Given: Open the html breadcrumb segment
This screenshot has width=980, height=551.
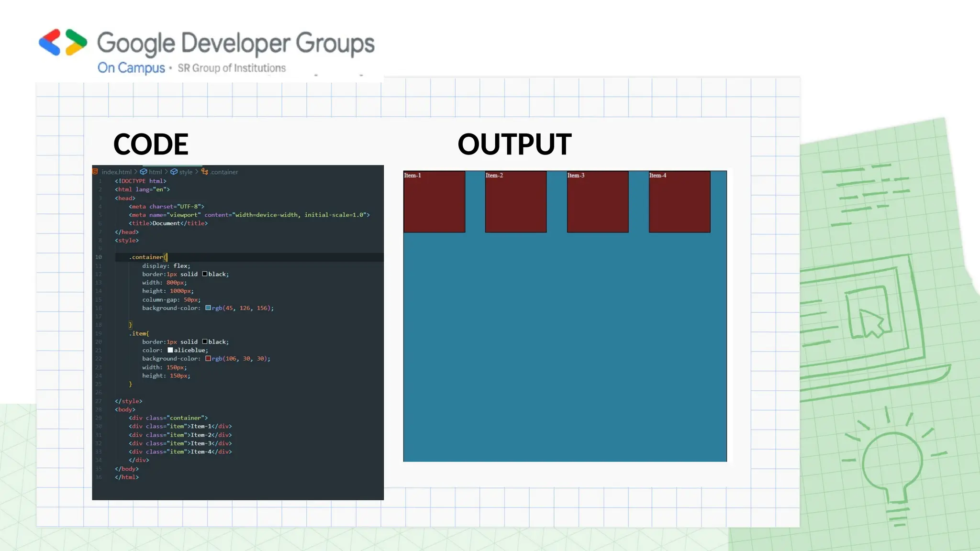Looking at the screenshot, I should pyautogui.click(x=155, y=172).
